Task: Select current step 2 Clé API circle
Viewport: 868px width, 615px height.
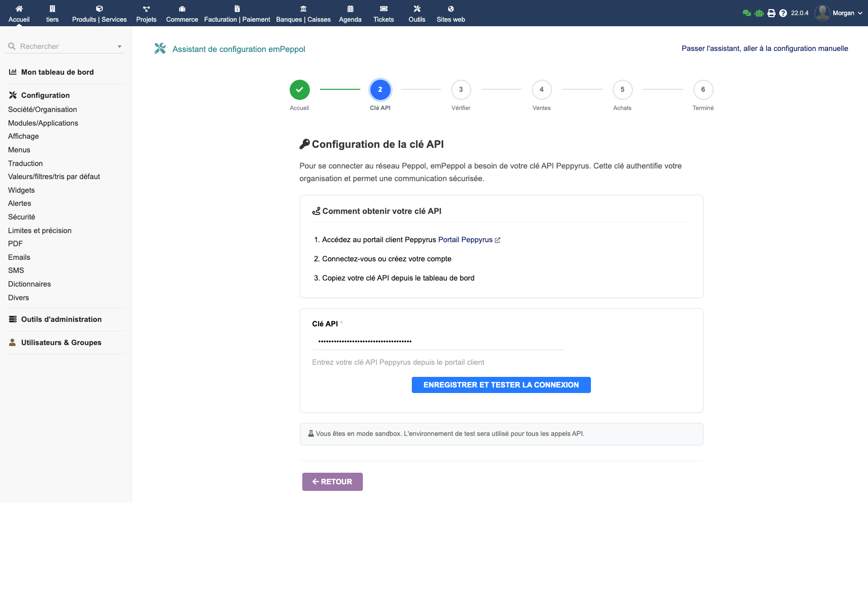Action: (x=380, y=90)
